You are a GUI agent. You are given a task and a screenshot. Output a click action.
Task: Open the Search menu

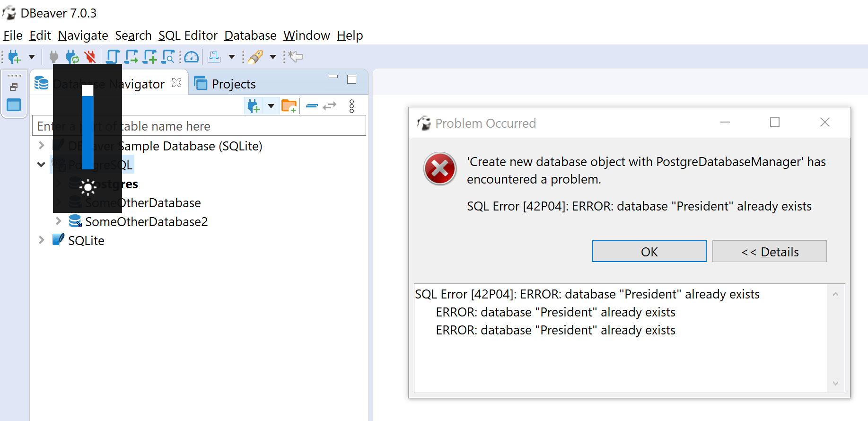pyautogui.click(x=133, y=35)
